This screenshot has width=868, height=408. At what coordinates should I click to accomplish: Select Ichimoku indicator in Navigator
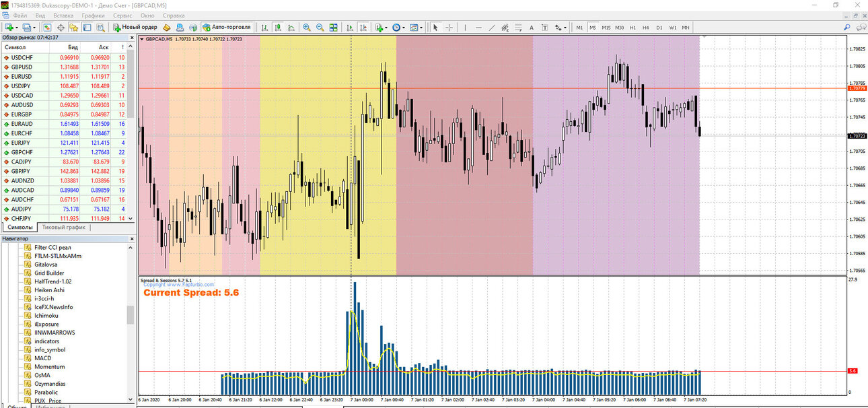46,315
